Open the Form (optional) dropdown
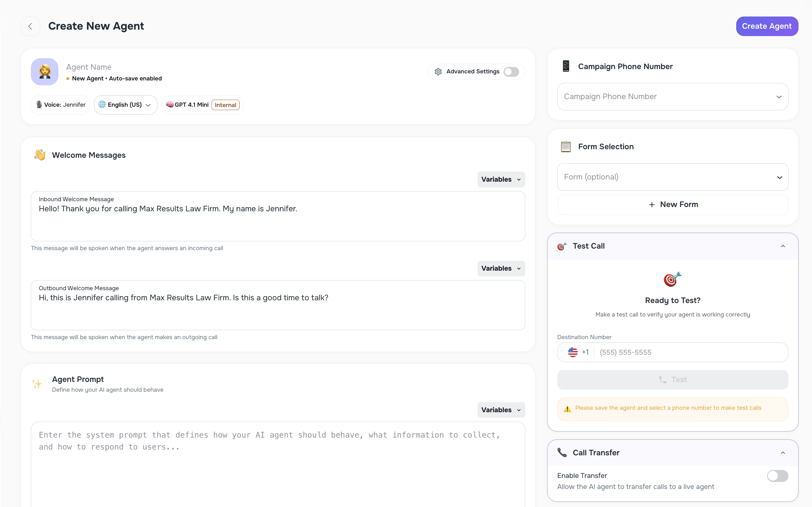The height and width of the screenshot is (507, 812). [x=672, y=177]
